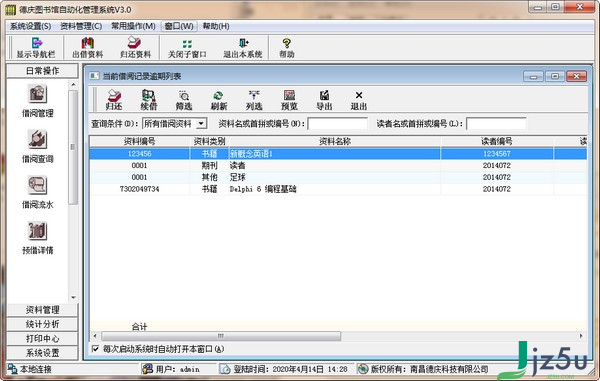Open the 资料管理(C) menu
This screenshot has width=600, height=381.
coord(81,26)
